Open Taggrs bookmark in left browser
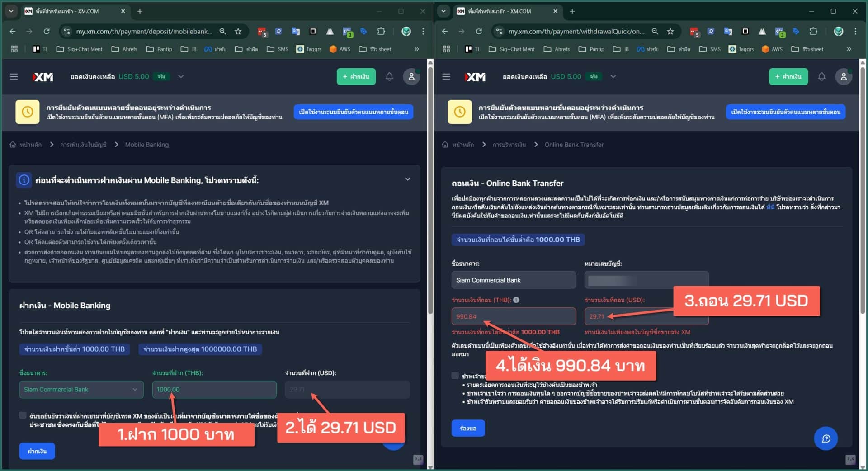Image resolution: width=868 pixels, height=471 pixels. pyautogui.click(x=309, y=49)
